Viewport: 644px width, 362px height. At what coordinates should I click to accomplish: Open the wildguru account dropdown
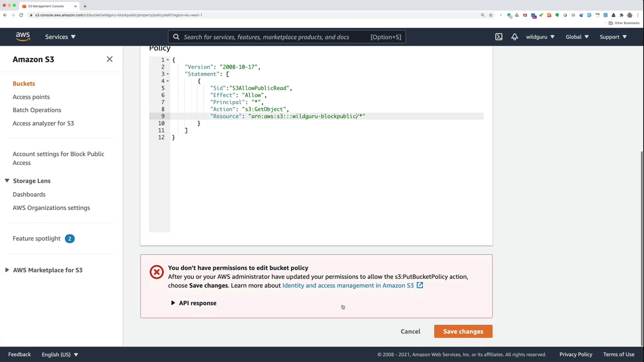[540, 37]
